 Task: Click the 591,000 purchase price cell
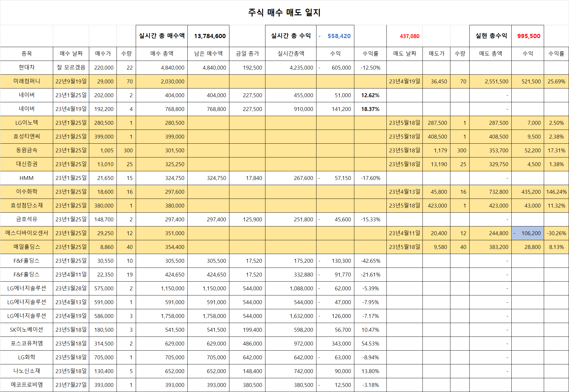[103, 302]
